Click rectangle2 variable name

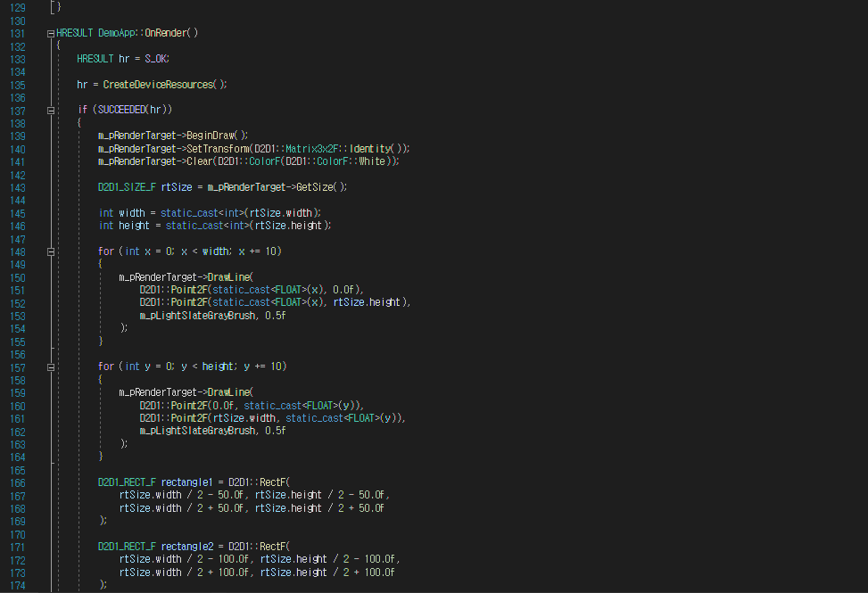[x=187, y=547]
